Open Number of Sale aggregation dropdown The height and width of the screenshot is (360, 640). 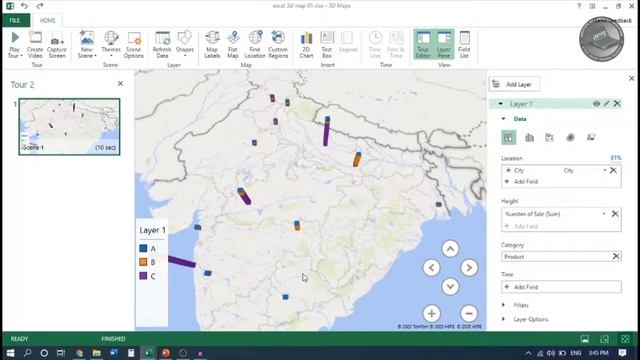(x=604, y=213)
